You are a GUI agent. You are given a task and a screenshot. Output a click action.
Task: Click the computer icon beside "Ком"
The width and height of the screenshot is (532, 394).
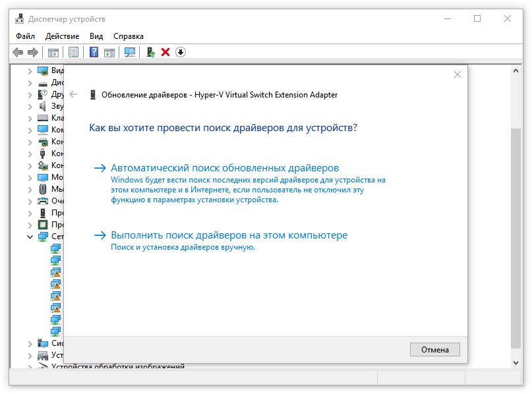click(43, 130)
